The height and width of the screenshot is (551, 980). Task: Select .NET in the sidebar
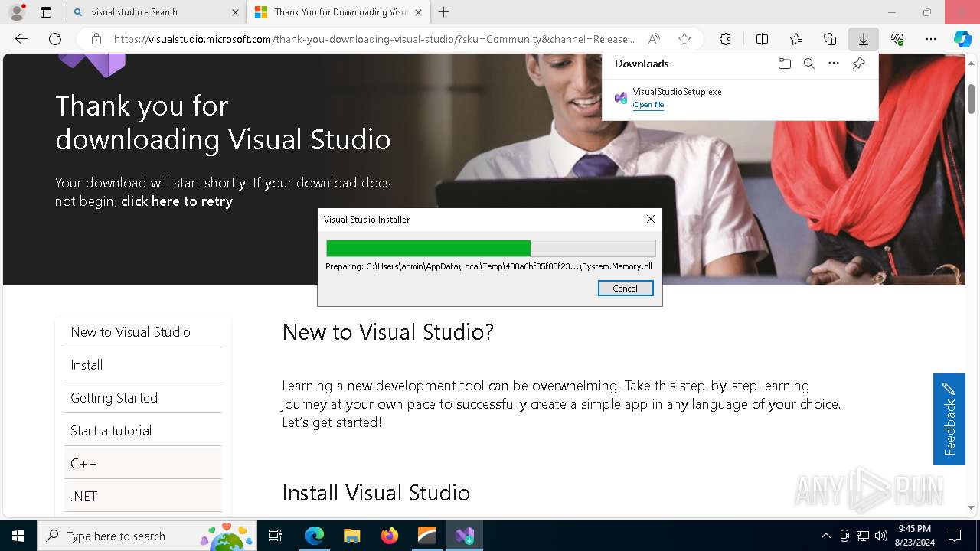[143, 496]
